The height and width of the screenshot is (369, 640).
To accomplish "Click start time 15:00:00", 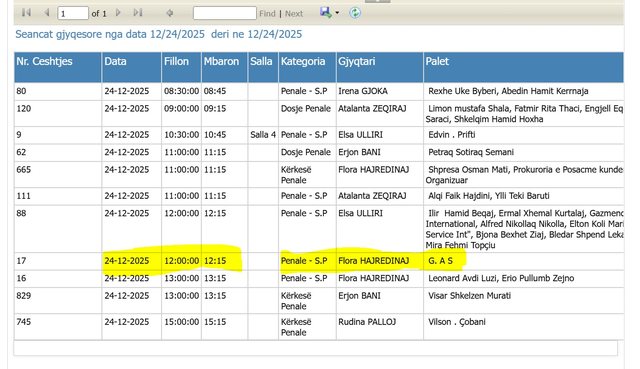I will pyautogui.click(x=182, y=322).
